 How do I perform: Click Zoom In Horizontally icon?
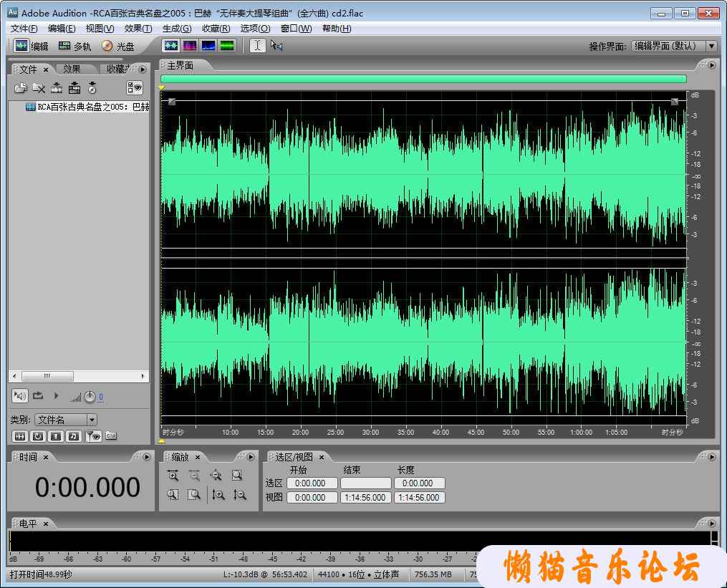click(x=173, y=476)
